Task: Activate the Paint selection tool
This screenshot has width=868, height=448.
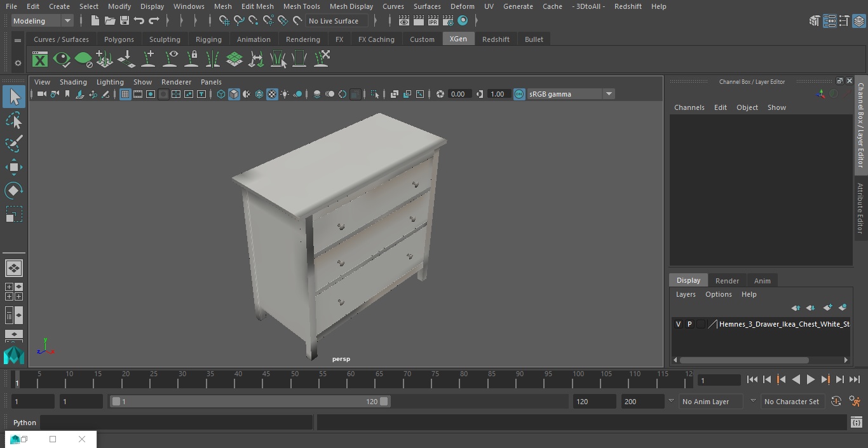Action: [x=14, y=144]
